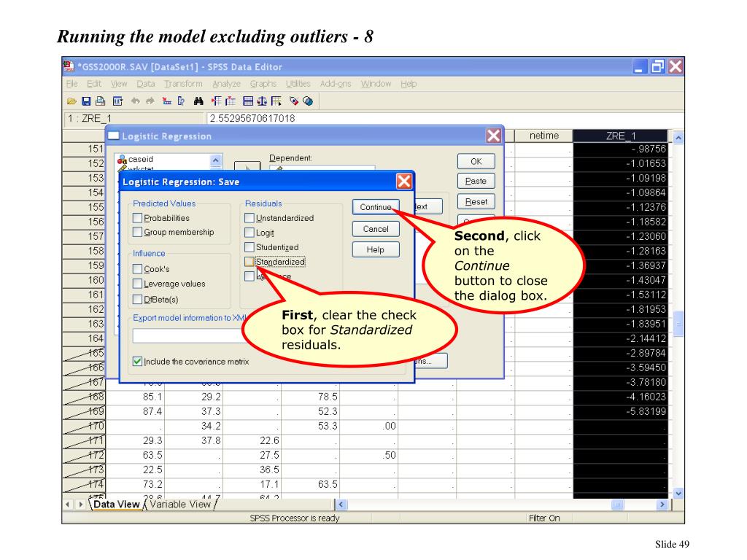Select the caseid variable in the list
The height and width of the screenshot is (560, 747).
pyautogui.click(x=141, y=159)
